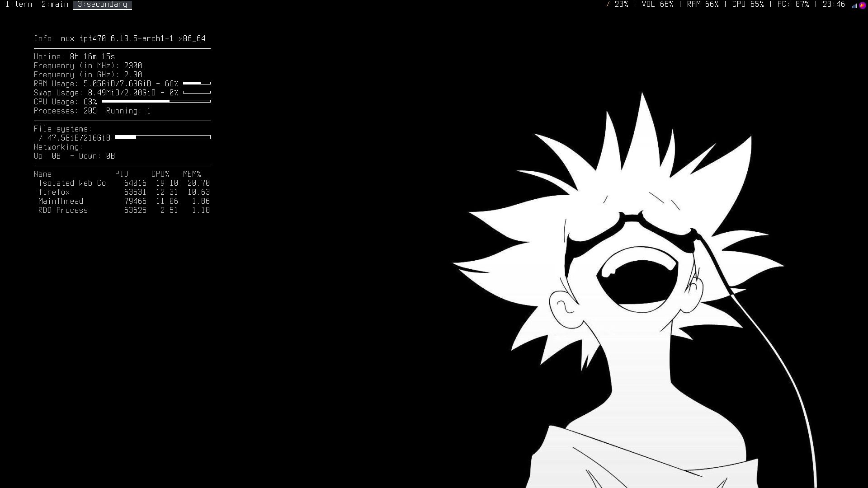Click the AC: 87% battery status
Screen dimensions: 868x488
pyautogui.click(x=793, y=5)
